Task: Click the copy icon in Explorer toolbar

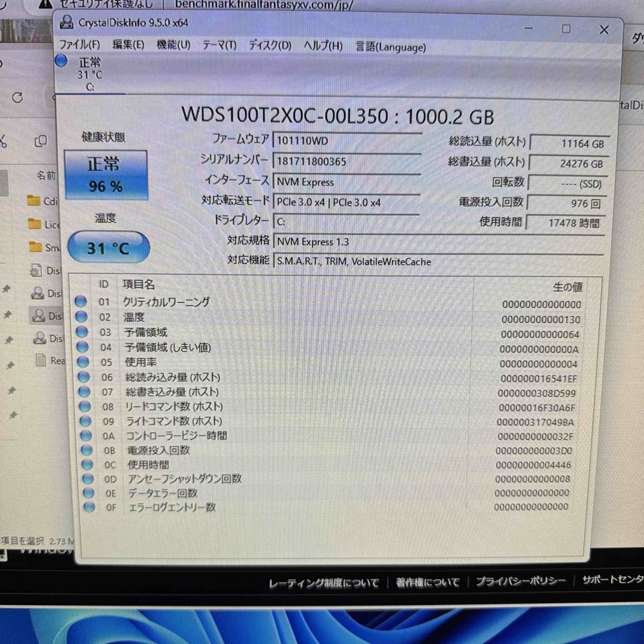Action: [x=41, y=141]
